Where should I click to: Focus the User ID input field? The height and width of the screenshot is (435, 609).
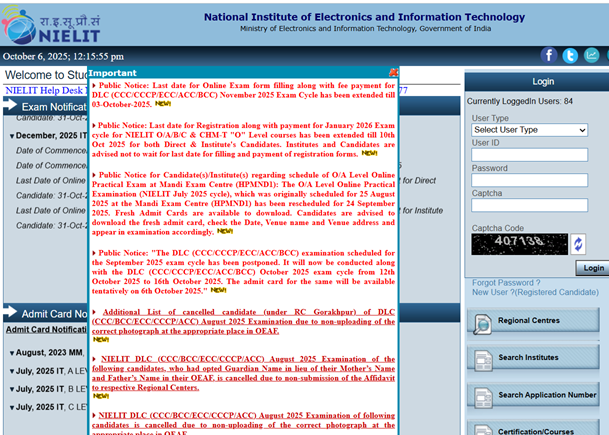click(528, 155)
